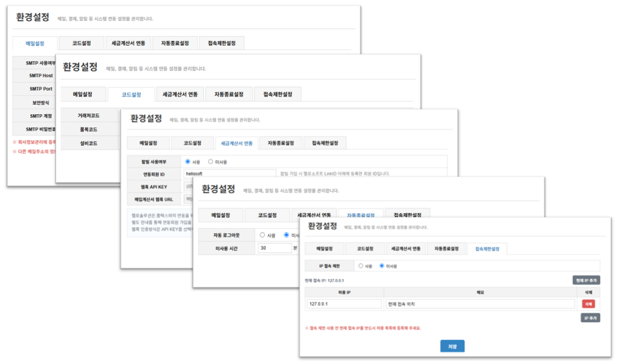Click the 자동 로그아웃 row label
Screen dimensions: 618x364
[x=226, y=235]
